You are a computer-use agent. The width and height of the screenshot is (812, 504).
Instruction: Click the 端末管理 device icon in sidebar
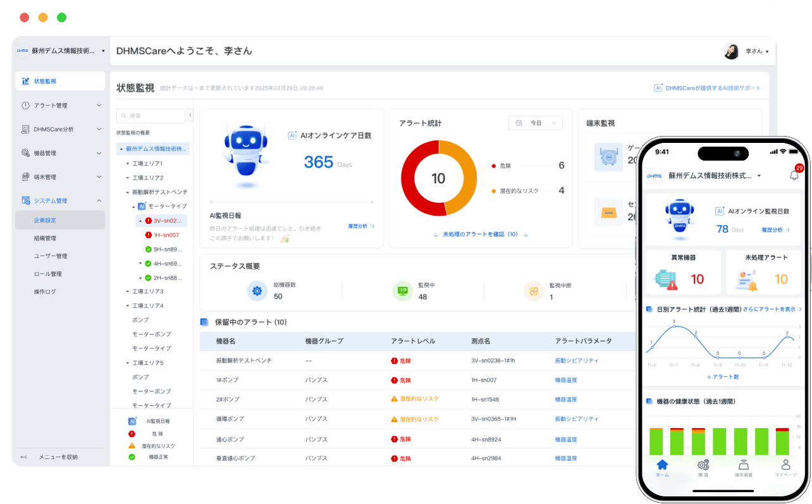coord(25,176)
